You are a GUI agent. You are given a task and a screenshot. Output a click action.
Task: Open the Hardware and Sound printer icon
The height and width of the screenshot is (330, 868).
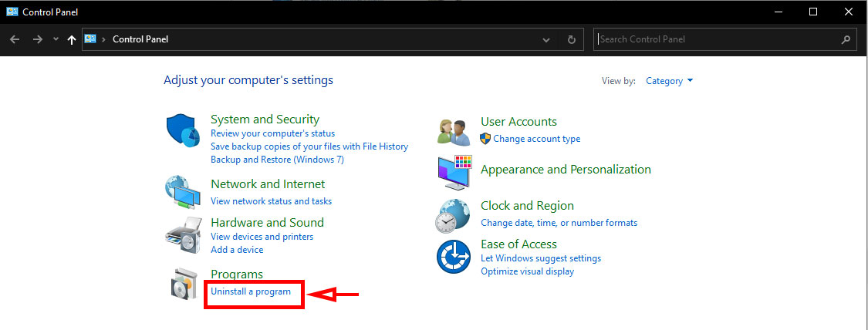tap(183, 234)
